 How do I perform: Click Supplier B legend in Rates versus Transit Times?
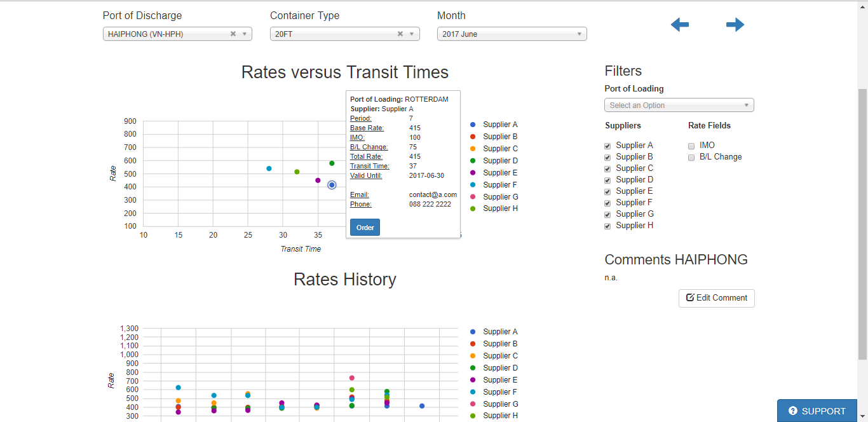click(494, 137)
